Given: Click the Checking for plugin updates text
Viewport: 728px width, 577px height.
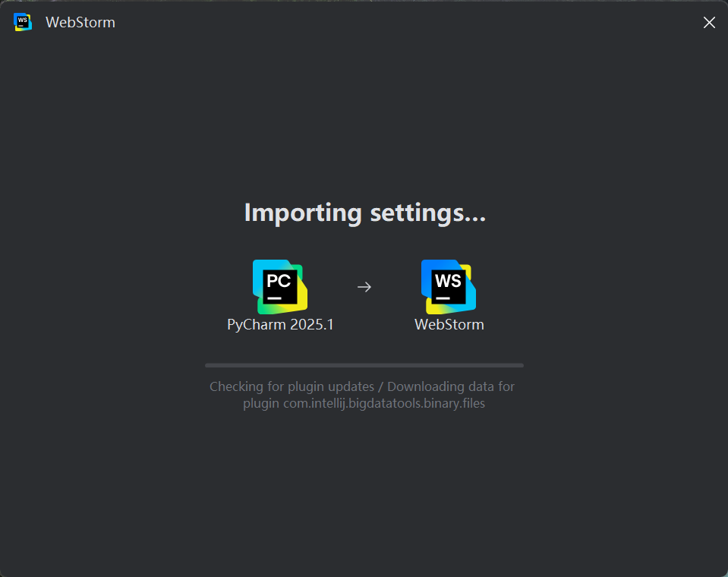Looking at the screenshot, I should 292,386.
